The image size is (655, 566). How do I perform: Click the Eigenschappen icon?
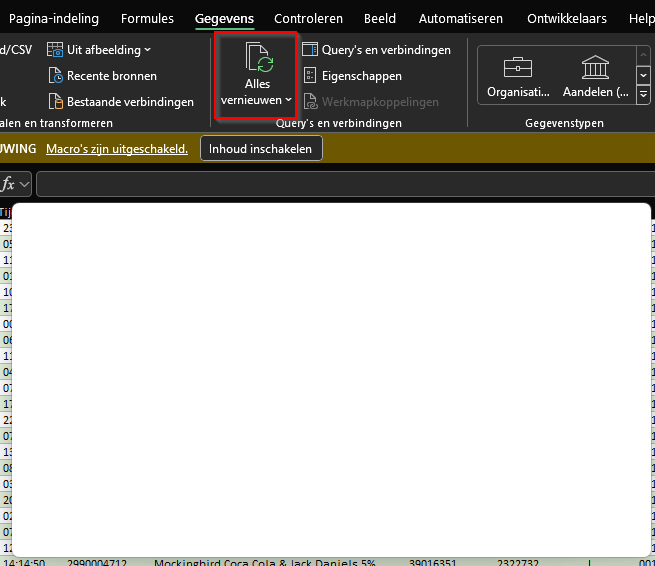[310, 76]
